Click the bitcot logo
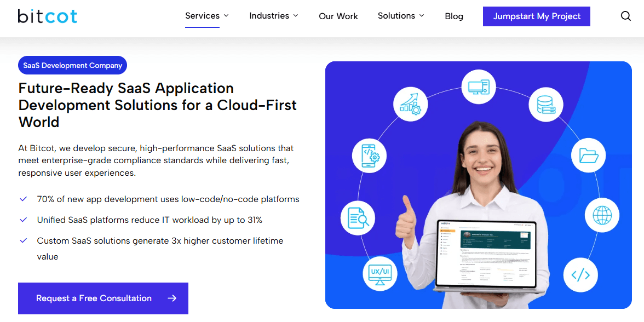The image size is (644, 322). (48, 16)
